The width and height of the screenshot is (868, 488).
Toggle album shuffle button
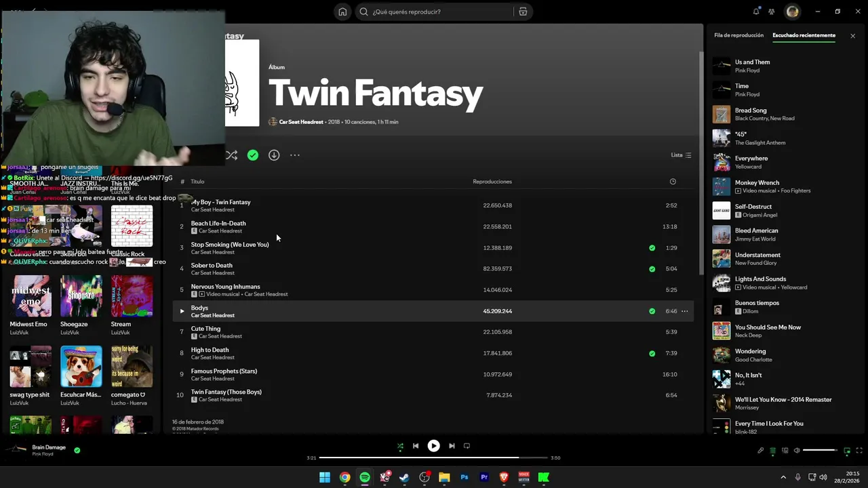232,155
